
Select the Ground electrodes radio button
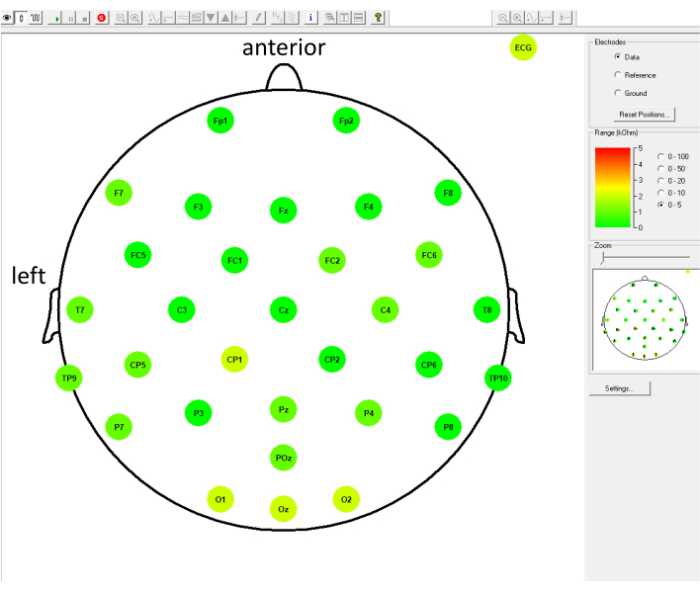click(x=617, y=92)
